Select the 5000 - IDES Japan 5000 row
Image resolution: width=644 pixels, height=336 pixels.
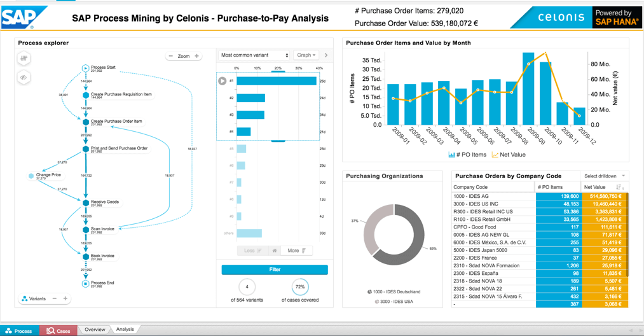pos(540,250)
